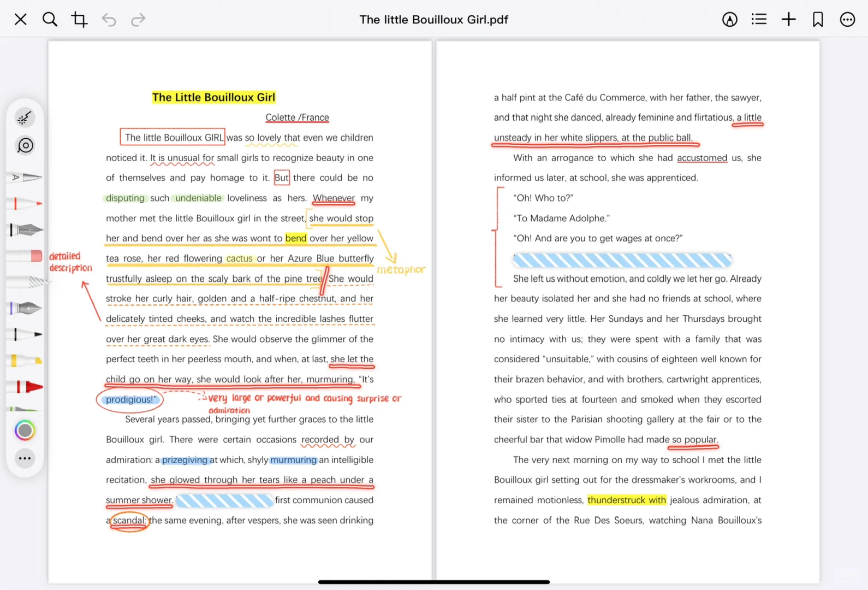The image size is (868, 590).
Task: Click the underlined word 'Whenever'
Action: tap(334, 198)
